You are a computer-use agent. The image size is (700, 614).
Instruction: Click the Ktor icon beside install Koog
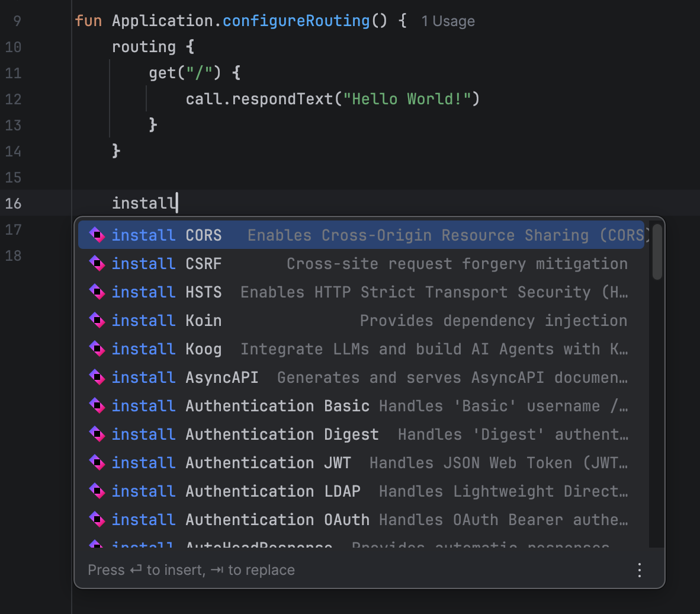point(97,349)
